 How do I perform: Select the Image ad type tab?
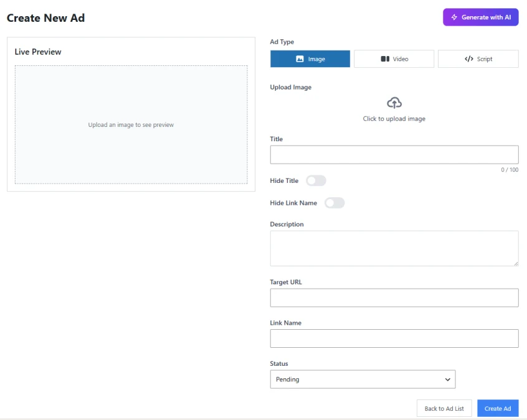310,58
